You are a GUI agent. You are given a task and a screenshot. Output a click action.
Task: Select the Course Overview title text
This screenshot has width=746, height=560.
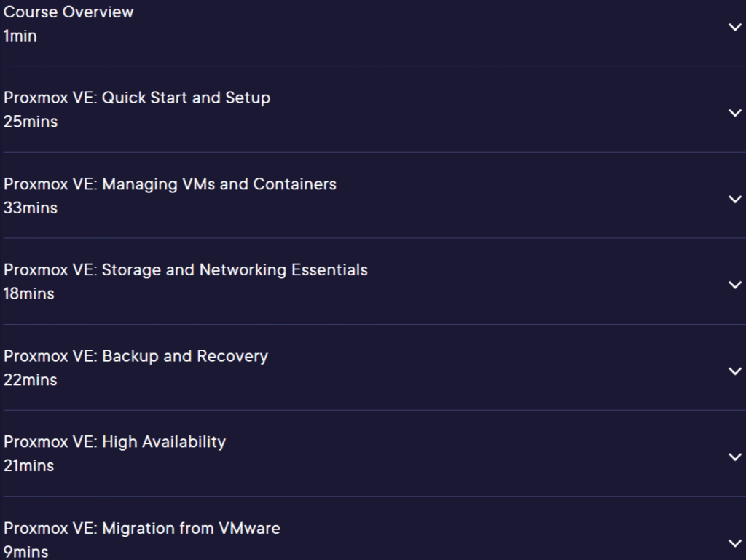68,12
